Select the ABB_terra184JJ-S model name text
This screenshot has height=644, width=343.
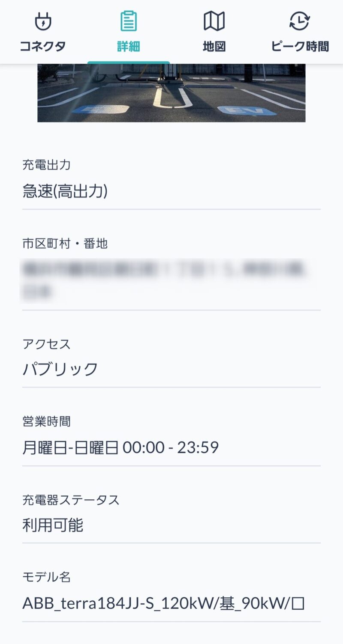pyautogui.click(x=163, y=604)
